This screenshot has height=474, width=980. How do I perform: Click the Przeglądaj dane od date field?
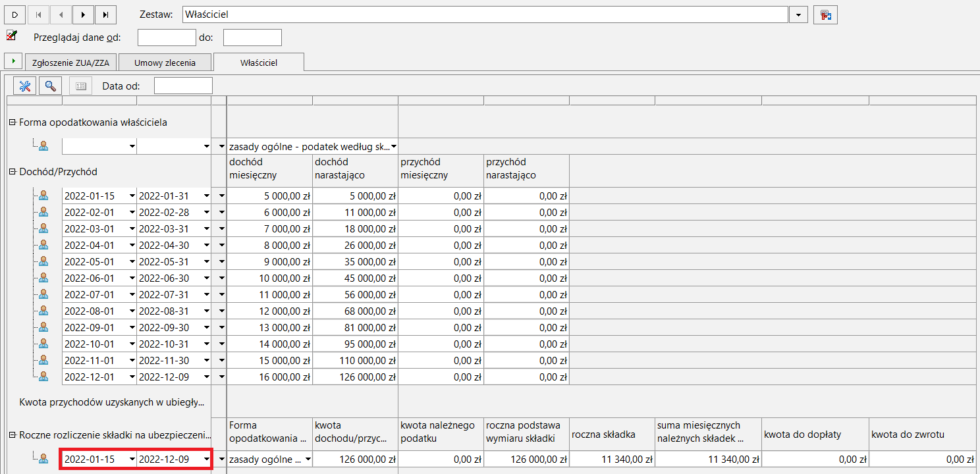coord(167,38)
